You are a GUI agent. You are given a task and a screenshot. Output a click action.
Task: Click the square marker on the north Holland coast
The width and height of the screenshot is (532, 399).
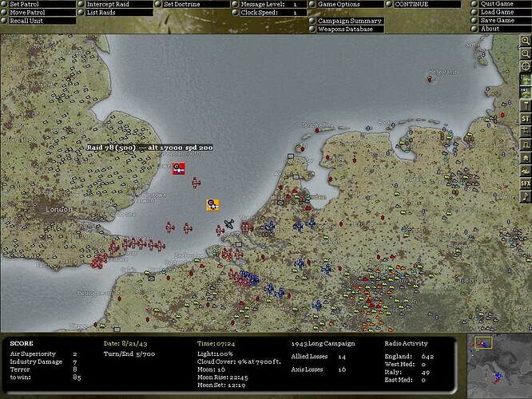coord(291,156)
